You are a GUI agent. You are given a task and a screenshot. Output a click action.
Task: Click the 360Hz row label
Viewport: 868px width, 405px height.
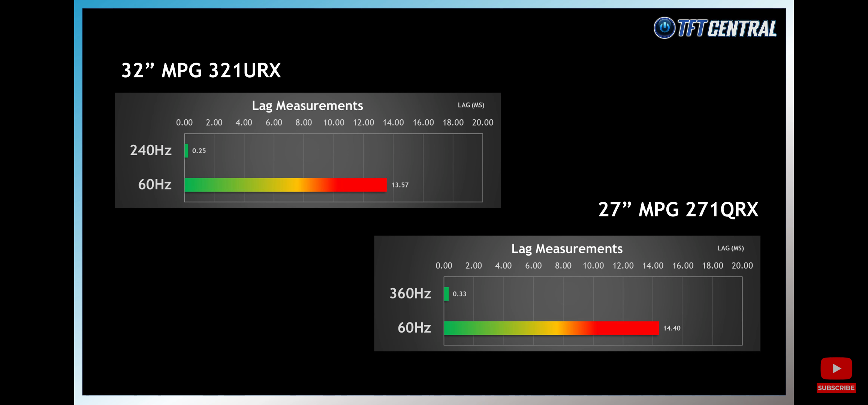(x=410, y=293)
